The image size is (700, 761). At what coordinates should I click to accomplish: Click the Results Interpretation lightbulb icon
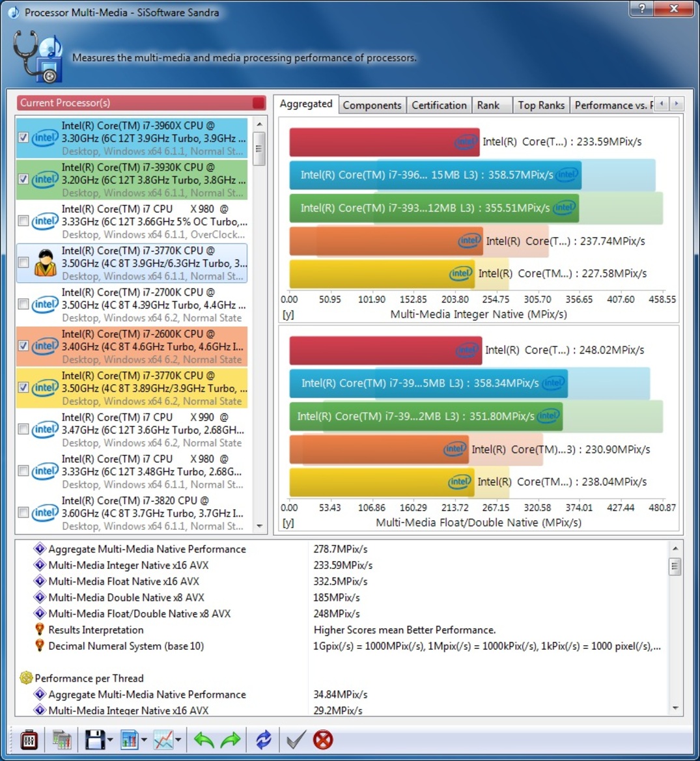click(40, 630)
